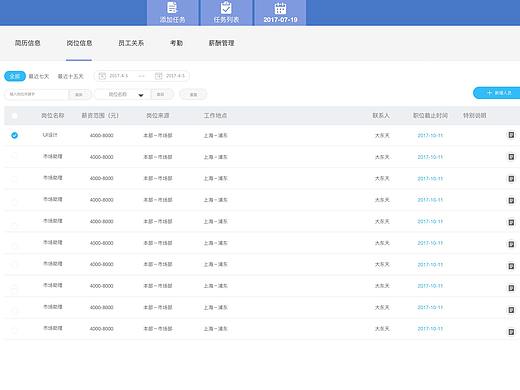Click the UI设计 position name
The width and height of the screenshot is (520, 390).
click(50, 135)
